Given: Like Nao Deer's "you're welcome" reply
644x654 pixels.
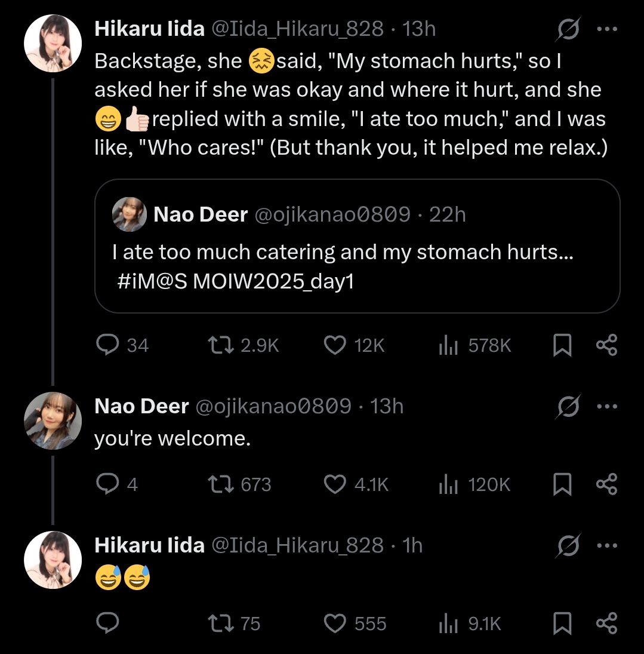Looking at the screenshot, I should pos(335,484).
